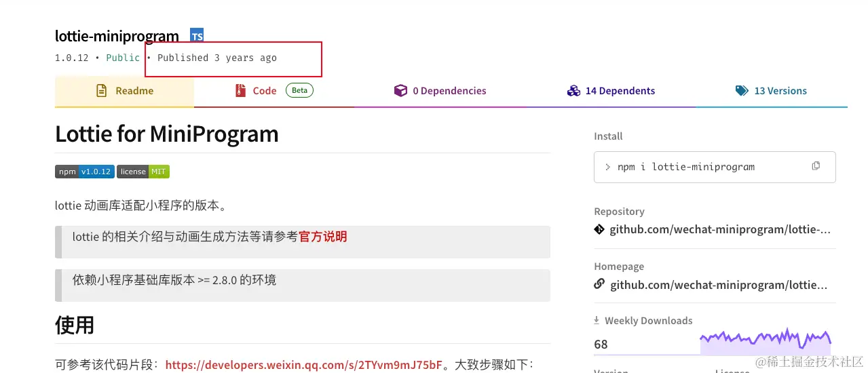Click the Weekly Downloads download arrow icon
Viewport: 868px width, 373px height.
click(597, 320)
